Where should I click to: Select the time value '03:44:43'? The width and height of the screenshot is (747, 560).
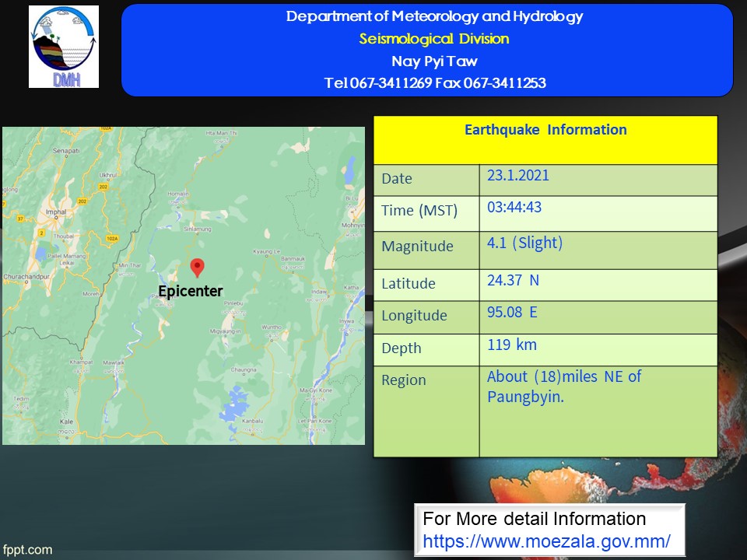(514, 207)
